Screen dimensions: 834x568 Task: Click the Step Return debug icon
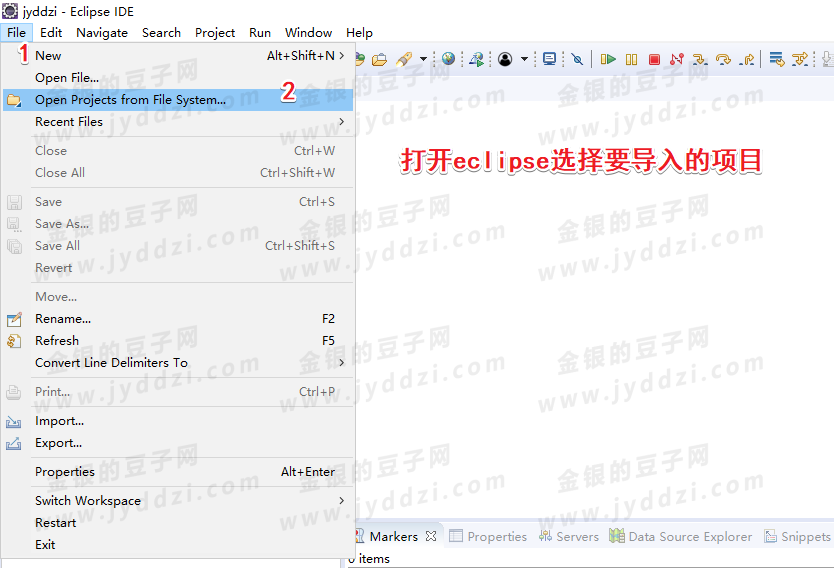(747, 59)
